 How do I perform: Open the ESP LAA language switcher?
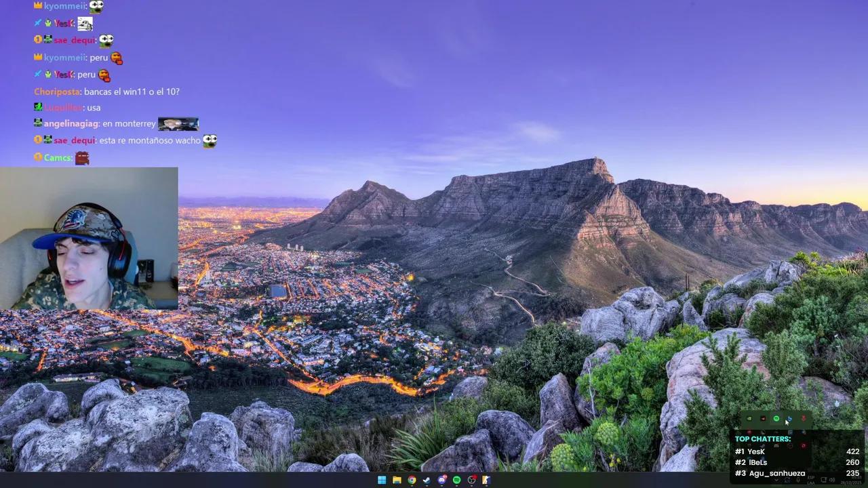click(x=811, y=480)
